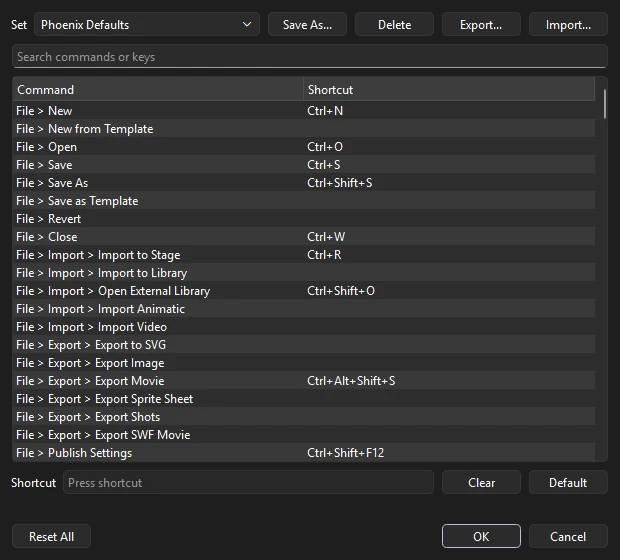The image size is (620, 560).
Task: Click the Import... button
Action: click(568, 25)
